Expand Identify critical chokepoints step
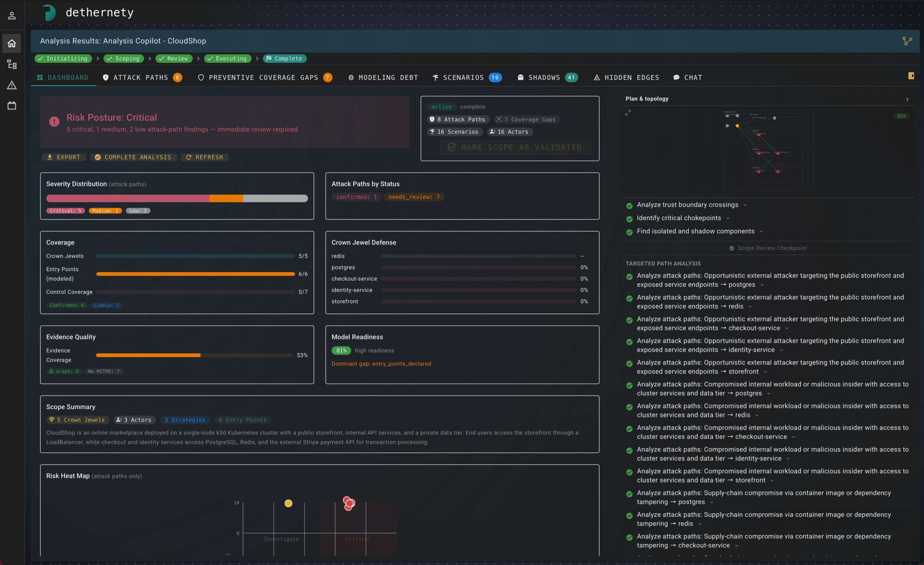924x565 pixels. (x=728, y=218)
